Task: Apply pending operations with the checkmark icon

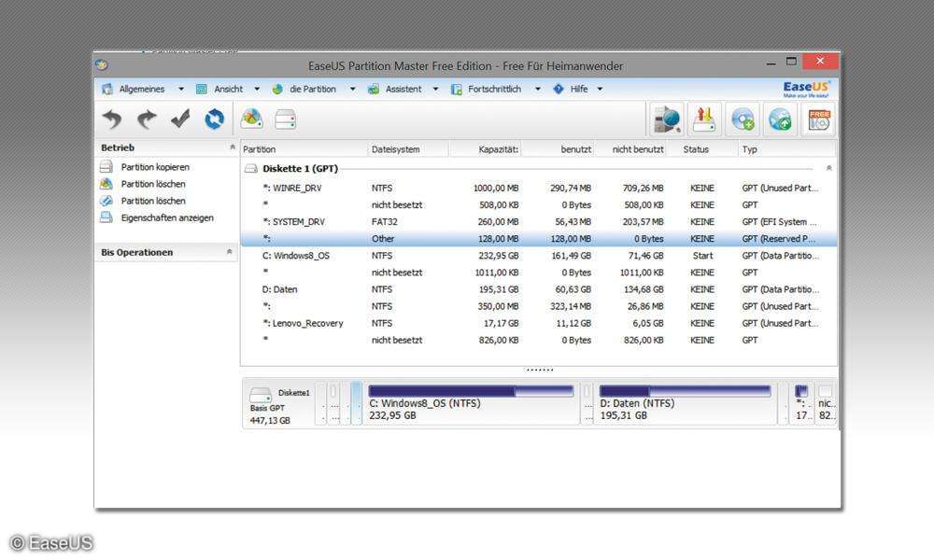Action: (x=180, y=119)
